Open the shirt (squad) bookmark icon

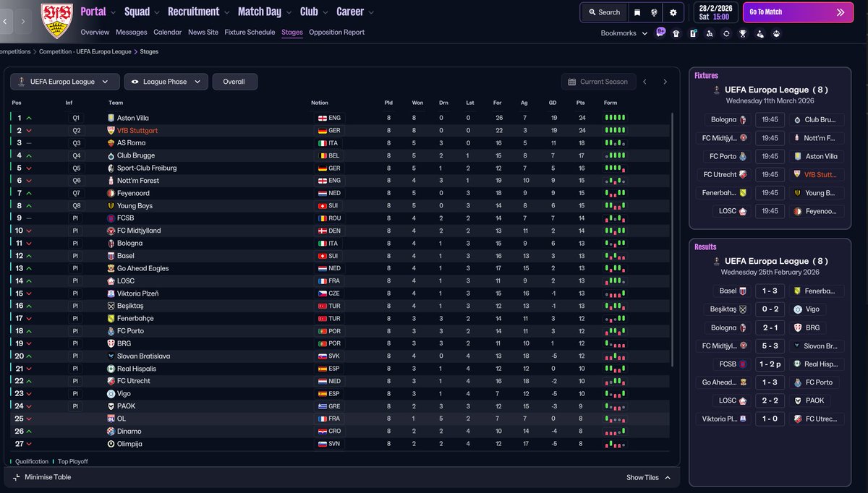pos(676,33)
